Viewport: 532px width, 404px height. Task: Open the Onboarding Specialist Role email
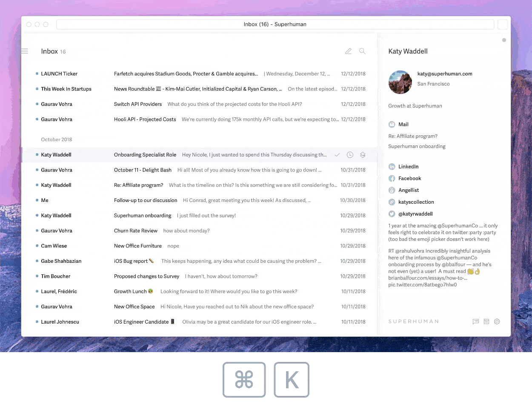[x=199, y=155]
